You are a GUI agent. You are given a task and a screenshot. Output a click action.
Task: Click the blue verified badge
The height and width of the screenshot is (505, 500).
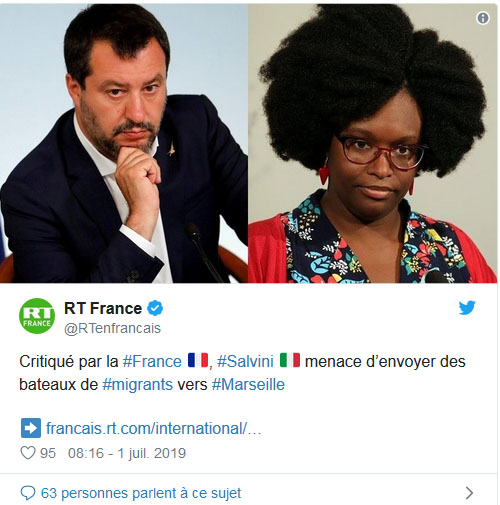click(x=155, y=308)
